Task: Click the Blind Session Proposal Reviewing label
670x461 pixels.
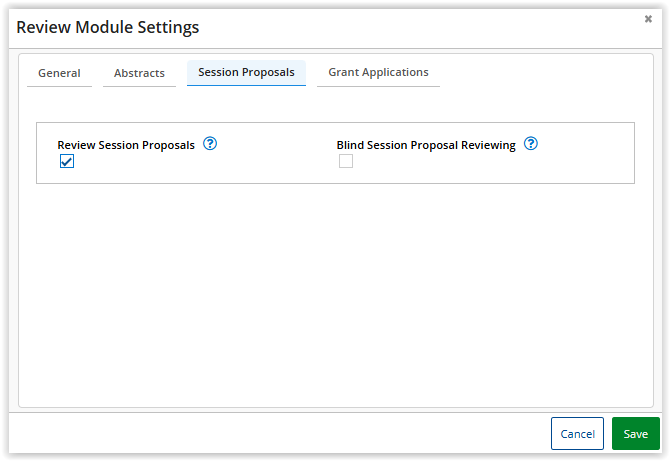Action: click(x=426, y=145)
